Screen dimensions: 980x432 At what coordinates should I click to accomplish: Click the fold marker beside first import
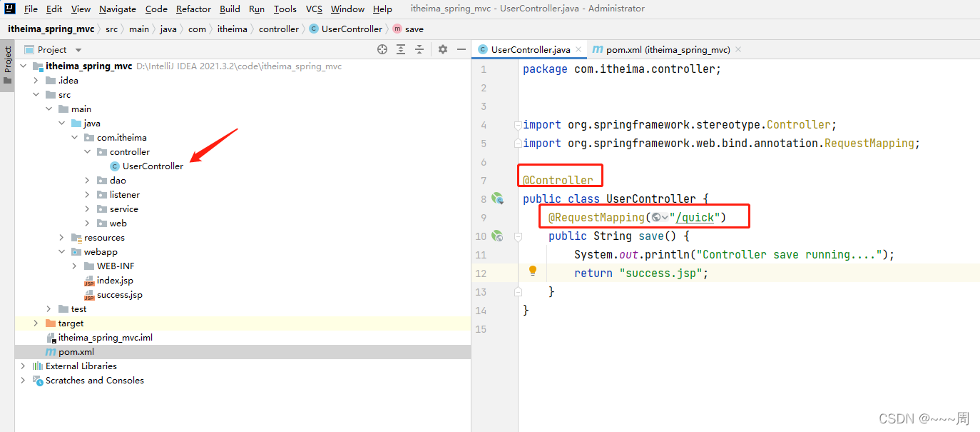coord(519,125)
